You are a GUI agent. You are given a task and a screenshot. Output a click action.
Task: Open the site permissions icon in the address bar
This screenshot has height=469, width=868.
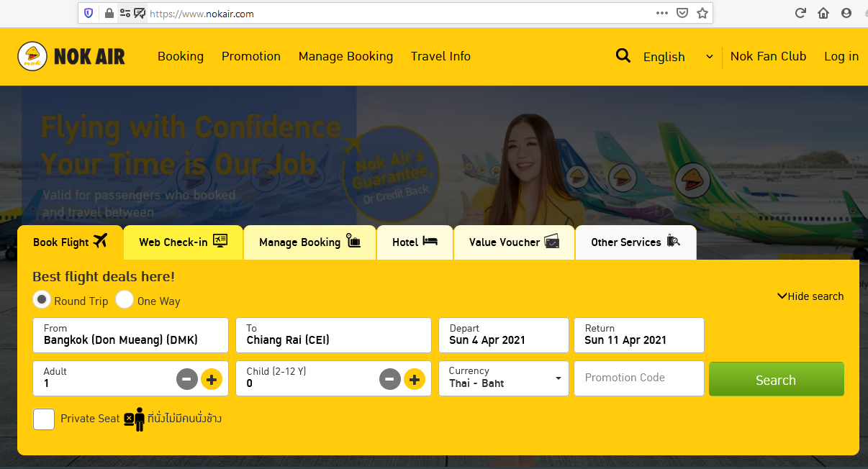point(125,13)
